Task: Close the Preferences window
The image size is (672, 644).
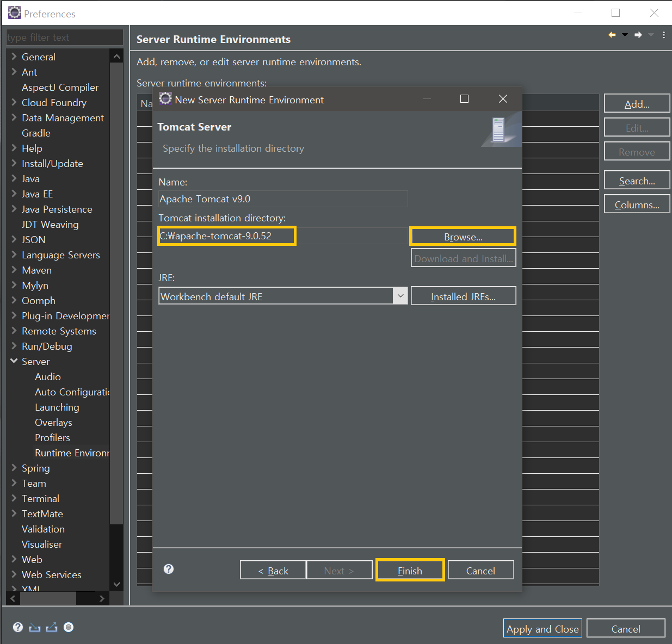Action: 654,13
